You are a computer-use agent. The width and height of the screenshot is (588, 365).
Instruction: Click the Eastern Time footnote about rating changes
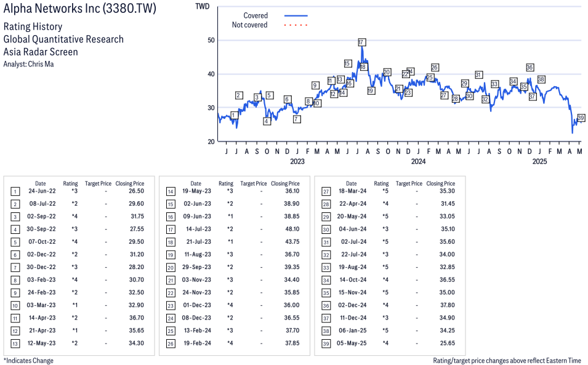click(x=507, y=361)
